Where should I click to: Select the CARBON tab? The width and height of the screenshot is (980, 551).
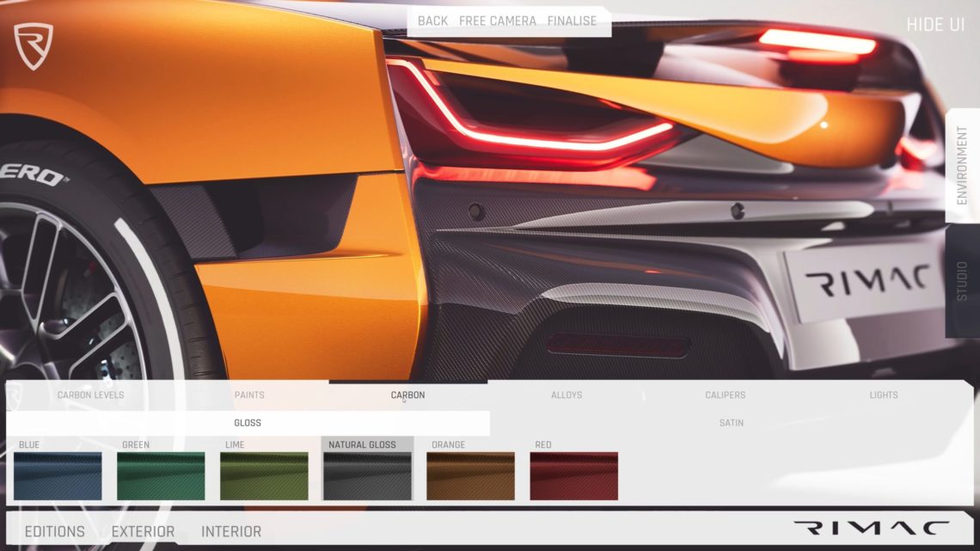click(x=407, y=395)
